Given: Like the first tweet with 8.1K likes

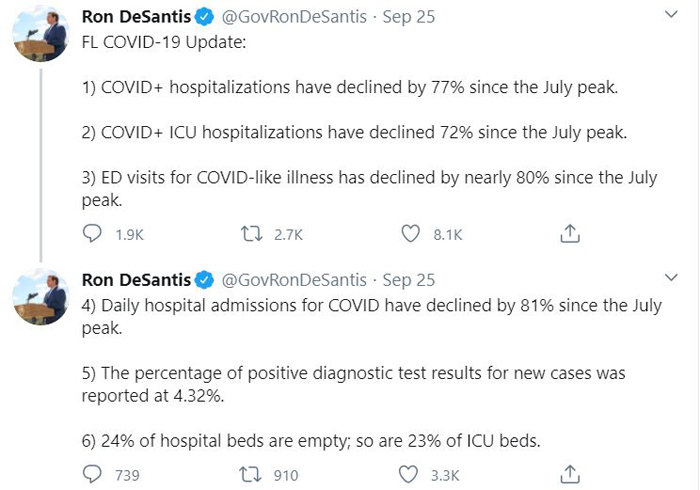Looking at the screenshot, I should point(410,233).
